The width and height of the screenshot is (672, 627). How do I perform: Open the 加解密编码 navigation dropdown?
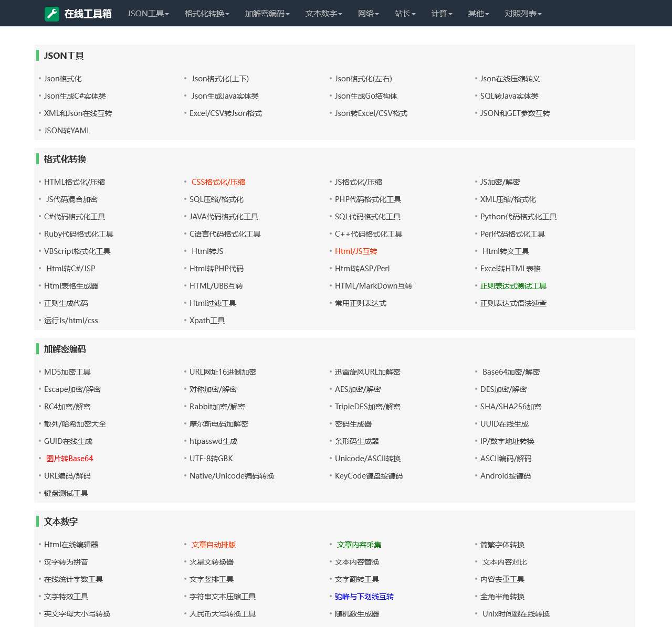(x=267, y=14)
